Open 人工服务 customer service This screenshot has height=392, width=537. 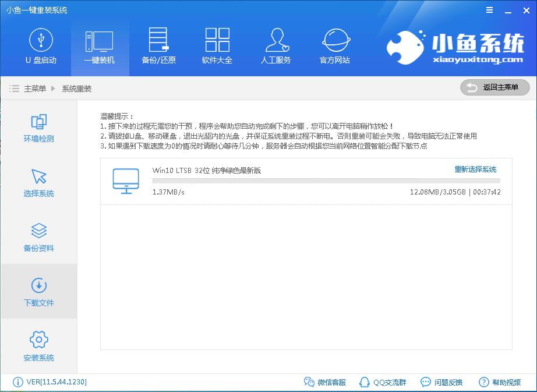click(x=275, y=47)
